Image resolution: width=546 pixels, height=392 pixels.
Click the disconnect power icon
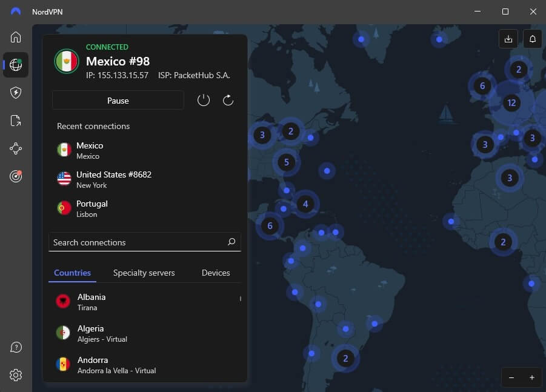[x=204, y=100]
